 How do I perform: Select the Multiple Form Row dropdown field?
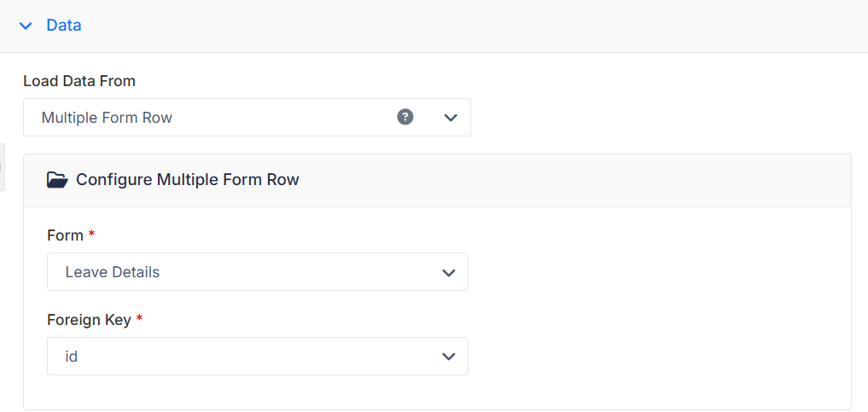pyautogui.click(x=247, y=117)
